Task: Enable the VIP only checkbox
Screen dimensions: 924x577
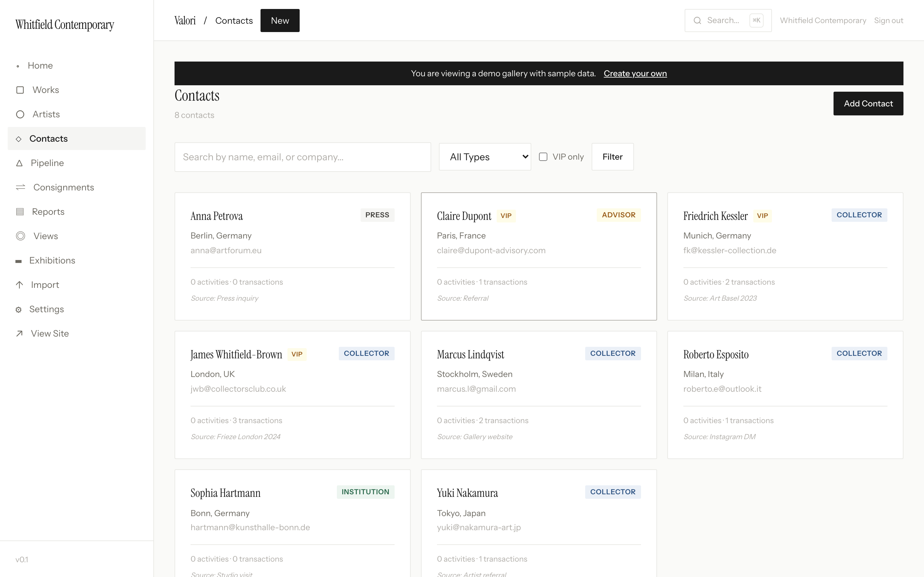Action: point(543,157)
